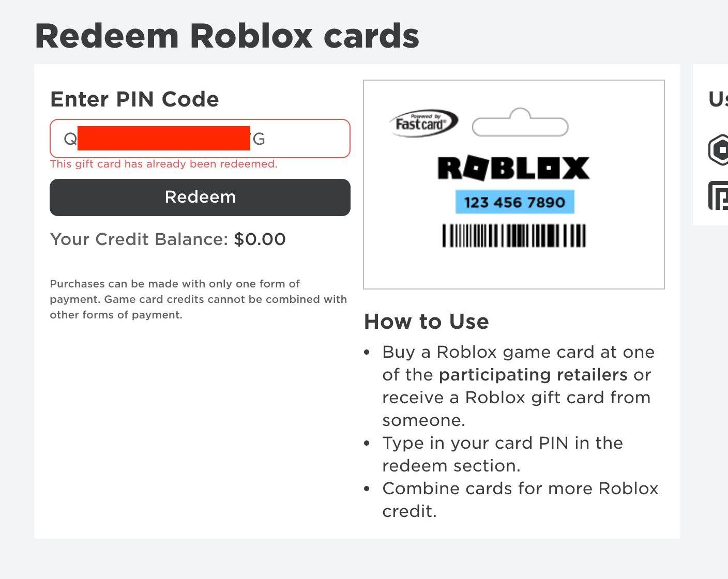Click Your Credit Balance amount $0.00
The height and width of the screenshot is (579, 728).
click(x=260, y=239)
